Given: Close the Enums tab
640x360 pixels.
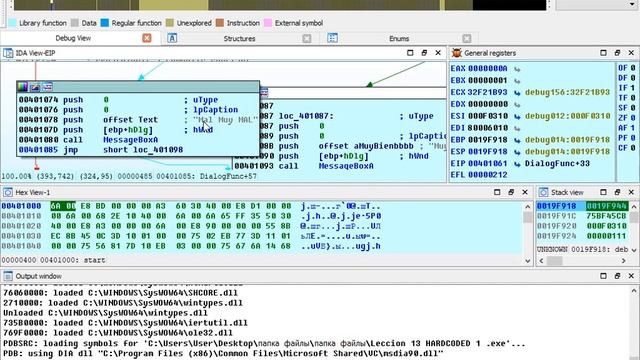Looking at the screenshot, I should click(x=467, y=38).
